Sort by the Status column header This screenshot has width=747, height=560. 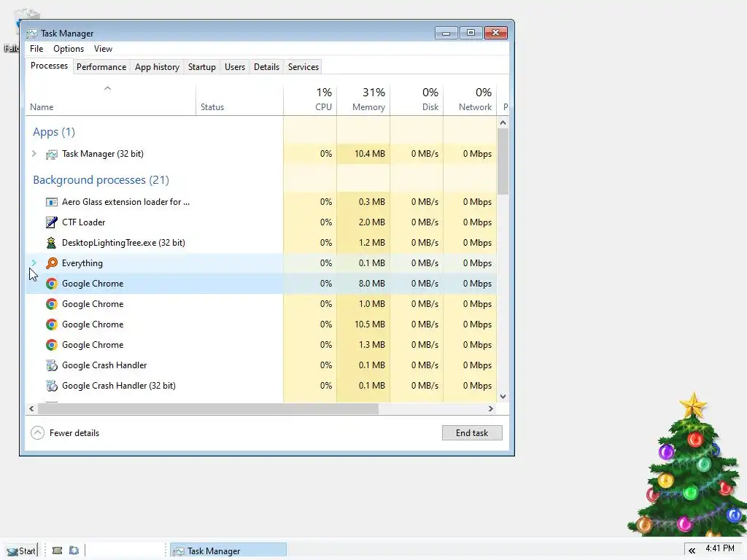[x=239, y=100]
